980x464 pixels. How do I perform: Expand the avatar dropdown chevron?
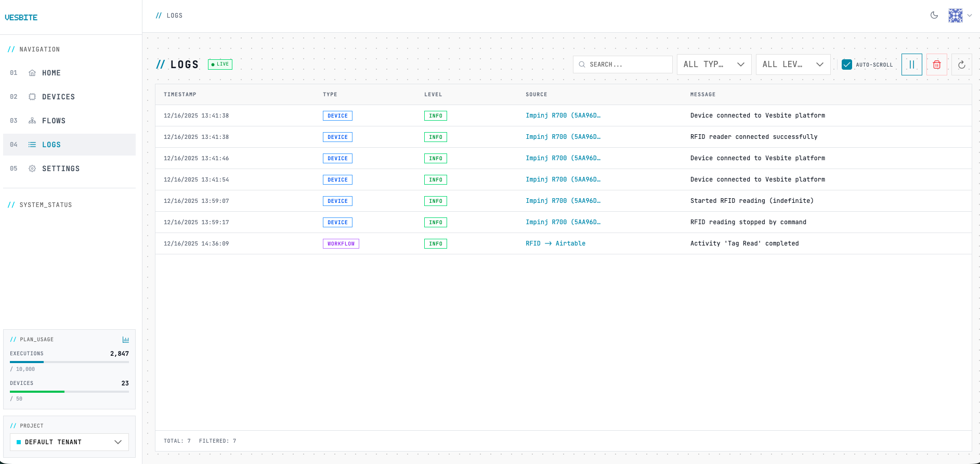click(970, 16)
